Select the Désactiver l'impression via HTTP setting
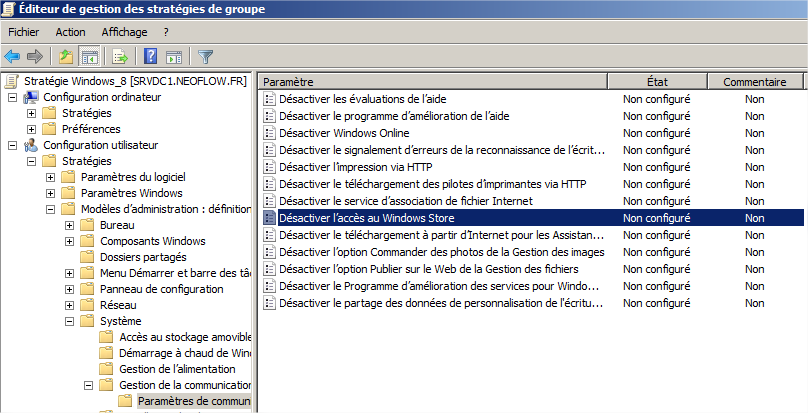Screen dimensions: 808x413 pos(356,167)
